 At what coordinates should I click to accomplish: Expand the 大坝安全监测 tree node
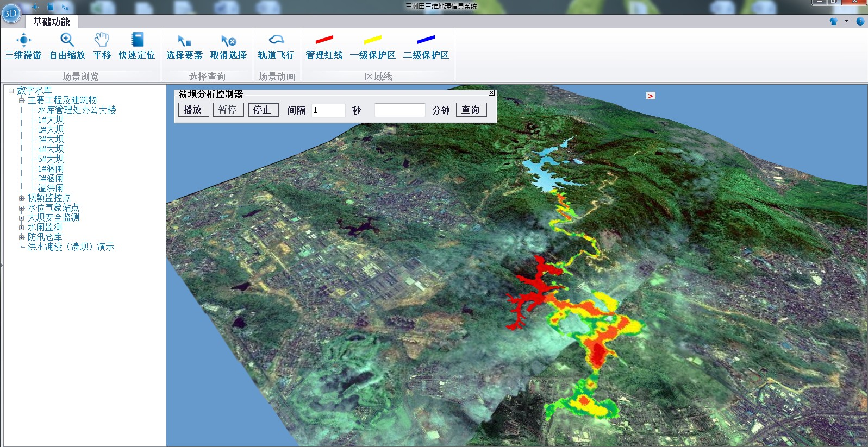coord(22,218)
